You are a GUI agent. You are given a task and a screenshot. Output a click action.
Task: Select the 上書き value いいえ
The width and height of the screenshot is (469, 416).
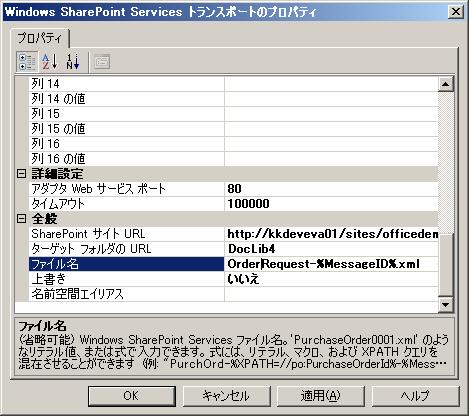tap(331, 279)
